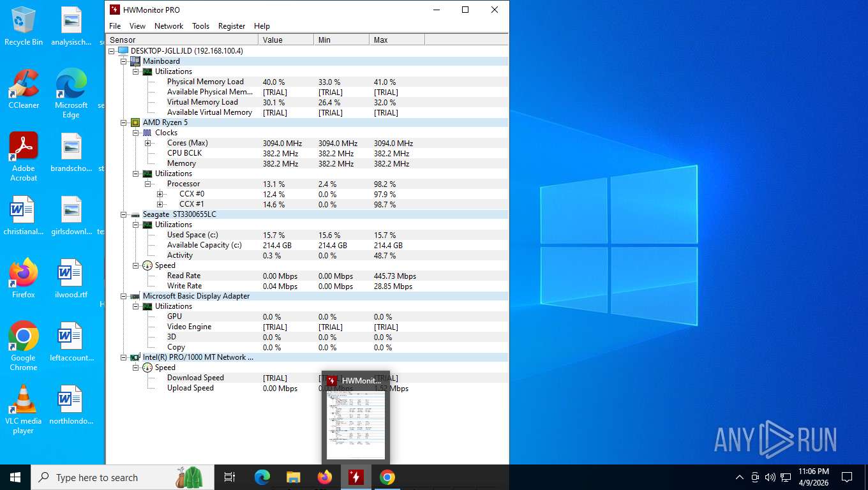Open the CCleaner desktop shortcut
Image resolution: width=868 pixels, height=490 pixels.
click(x=24, y=89)
